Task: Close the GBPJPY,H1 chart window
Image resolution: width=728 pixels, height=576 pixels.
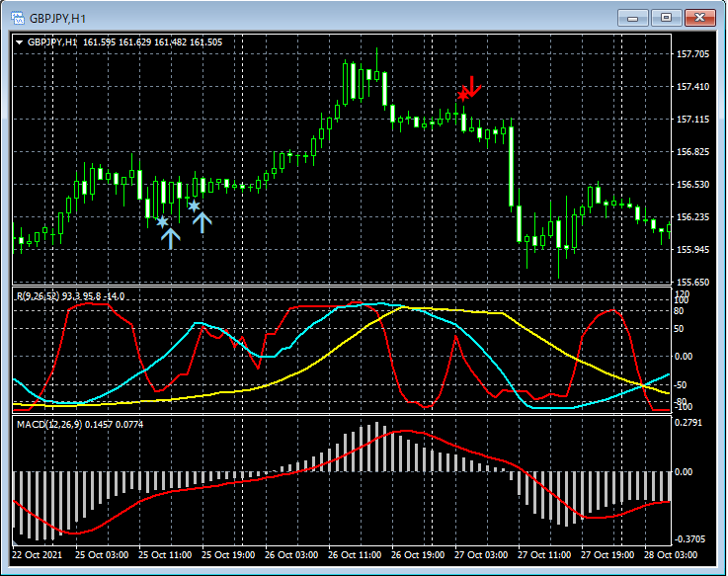Action: click(x=699, y=18)
